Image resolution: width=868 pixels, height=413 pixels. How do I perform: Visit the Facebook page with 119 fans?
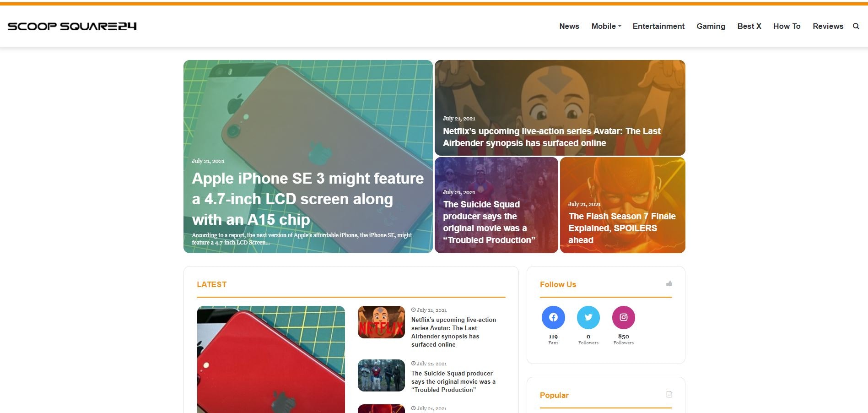(553, 317)
